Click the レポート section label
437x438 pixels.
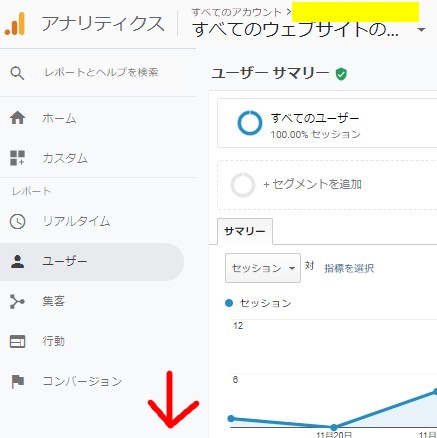(x=31, y=191)
